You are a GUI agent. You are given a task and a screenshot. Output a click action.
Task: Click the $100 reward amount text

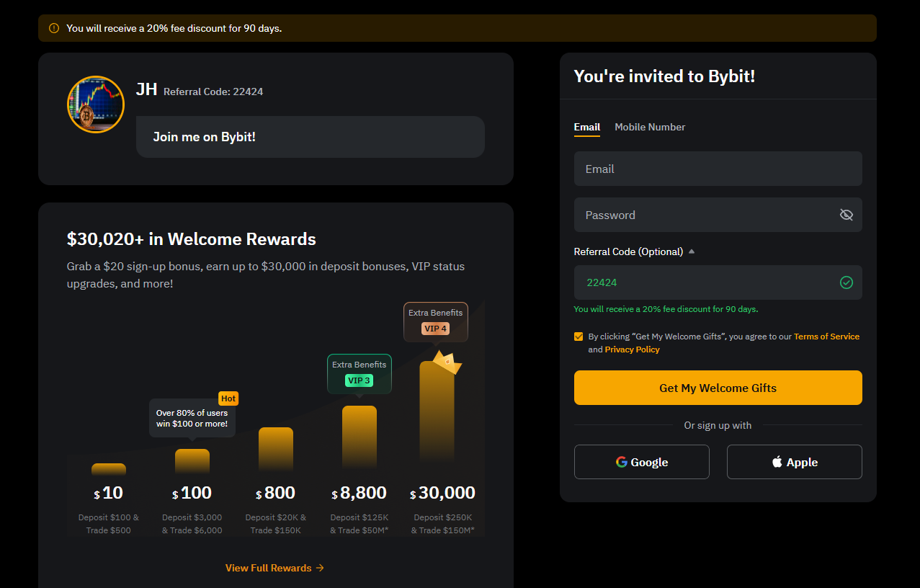point(192,493)
